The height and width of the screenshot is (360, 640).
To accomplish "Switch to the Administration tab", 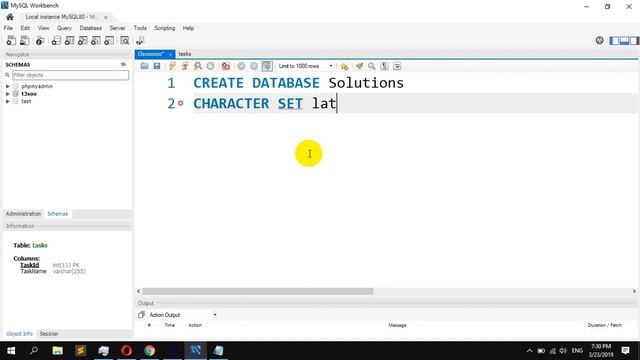I will click(23, 214).
